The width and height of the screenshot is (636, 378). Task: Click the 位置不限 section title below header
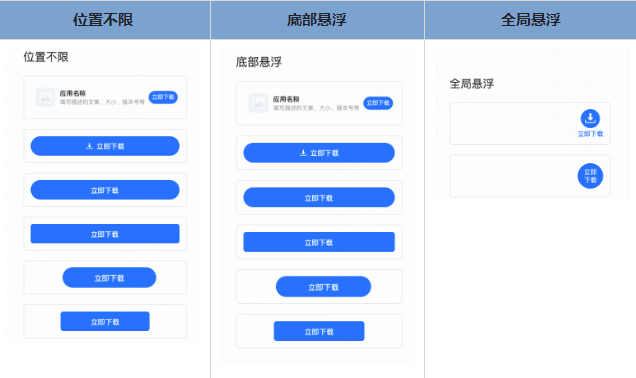pos(46,57)
